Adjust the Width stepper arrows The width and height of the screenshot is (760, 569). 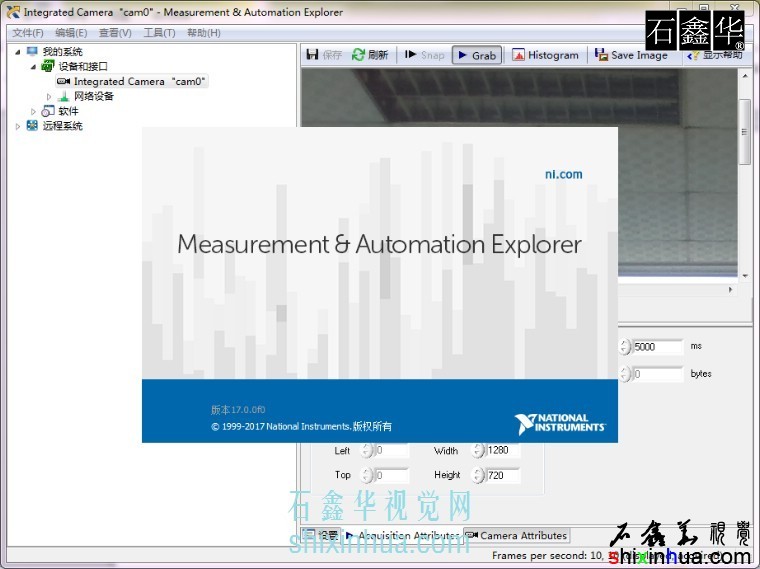tap(478, 450)
